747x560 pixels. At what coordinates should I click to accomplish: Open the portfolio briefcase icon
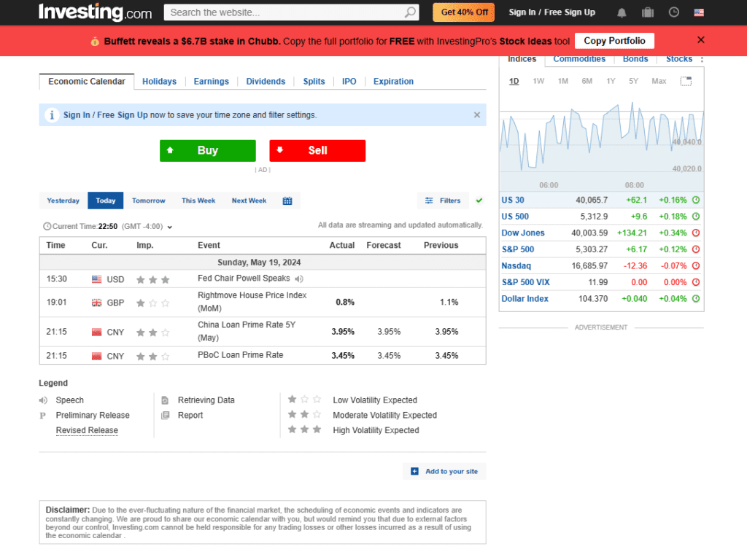(x=648, y=12)
